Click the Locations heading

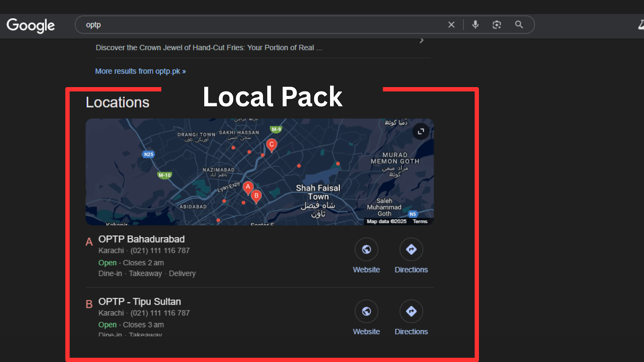coord(118,103)
